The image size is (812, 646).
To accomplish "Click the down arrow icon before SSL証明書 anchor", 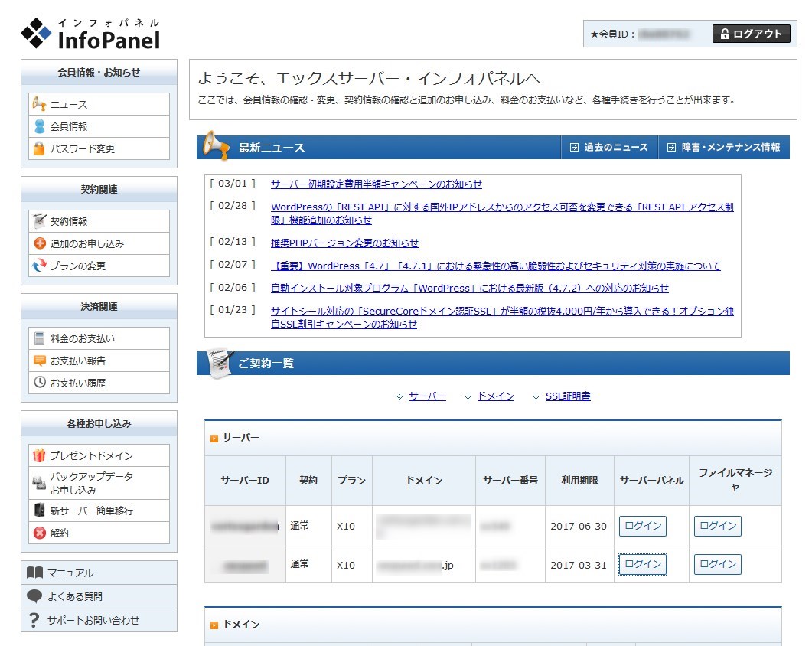I will tap(536, 396).
